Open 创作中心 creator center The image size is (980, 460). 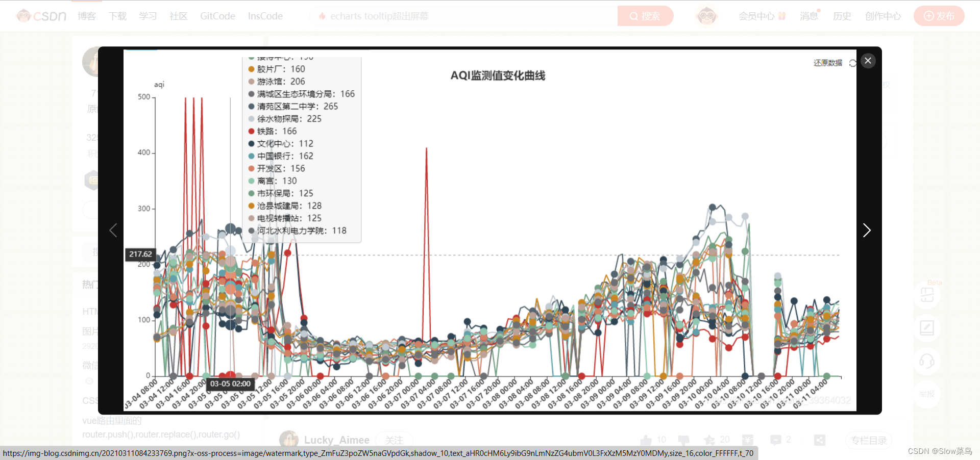[883, 16]
